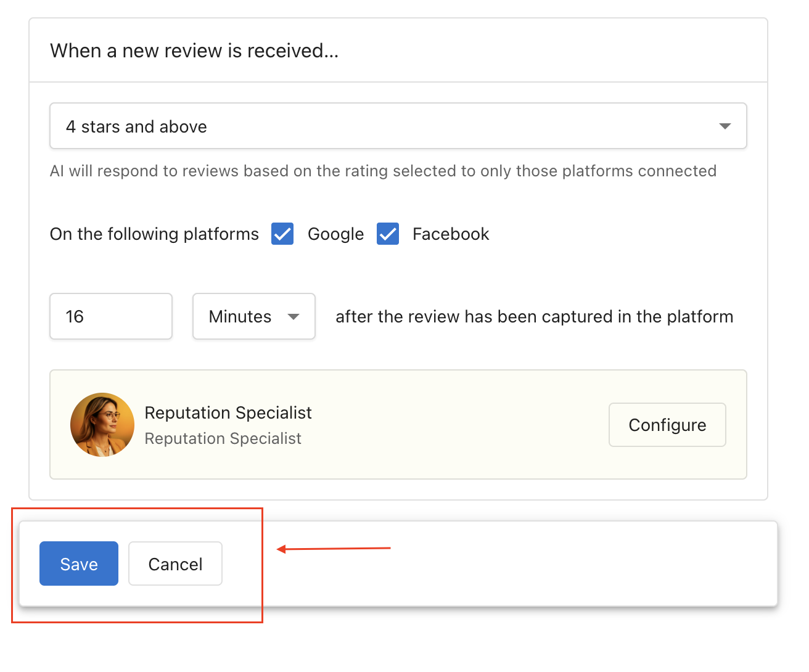Click the chevron on the Minutes selector
This screenshot has width=809, height=672.
pos(294,316)
